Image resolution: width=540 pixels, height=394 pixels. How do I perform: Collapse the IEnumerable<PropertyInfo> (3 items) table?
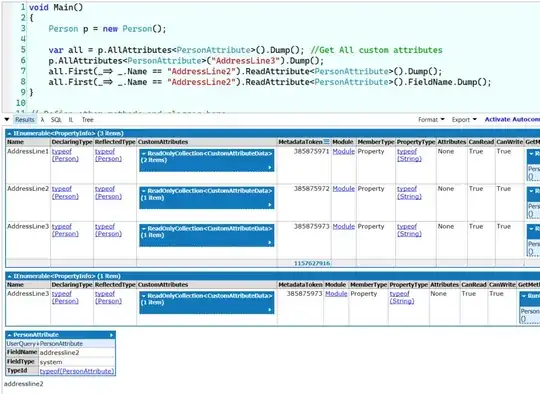(10, 133)
